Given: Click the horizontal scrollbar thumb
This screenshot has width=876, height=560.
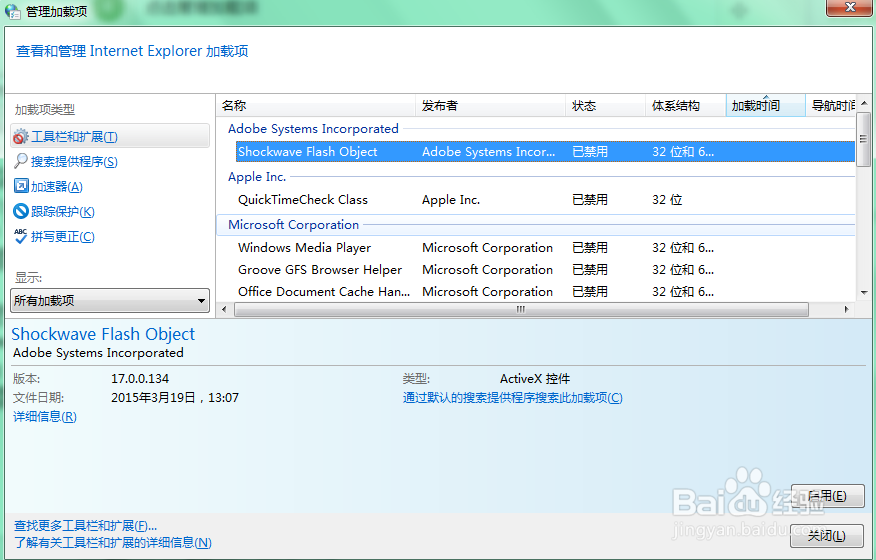Looking at the screenshot, I should [x=521, y=309].
